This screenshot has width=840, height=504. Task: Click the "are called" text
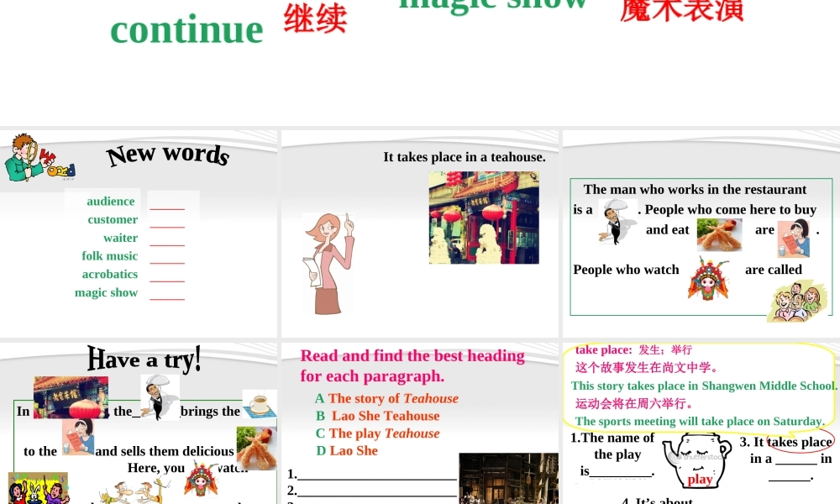[774, 270]
